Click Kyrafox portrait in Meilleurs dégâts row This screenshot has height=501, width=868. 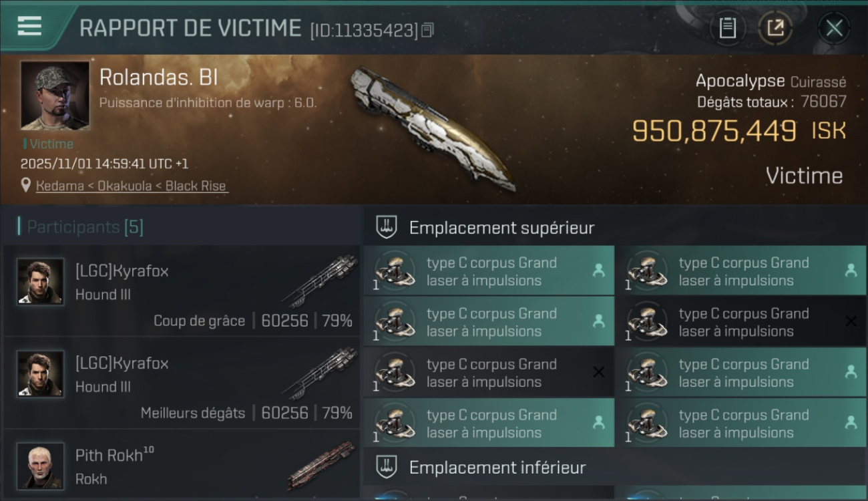[x=41, y=373]
